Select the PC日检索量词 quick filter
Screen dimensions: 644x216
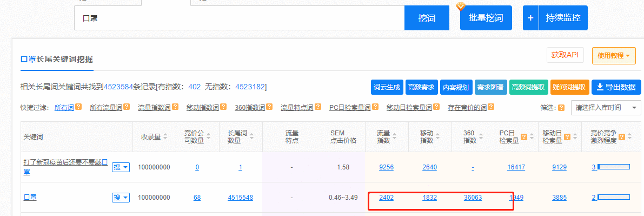(x=350, y=108)
